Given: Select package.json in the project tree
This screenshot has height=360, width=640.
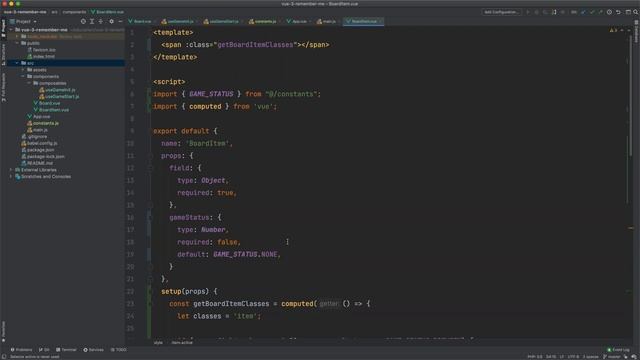Looking at the screenshot, I should pyautogui.click(x=38, y=150).
